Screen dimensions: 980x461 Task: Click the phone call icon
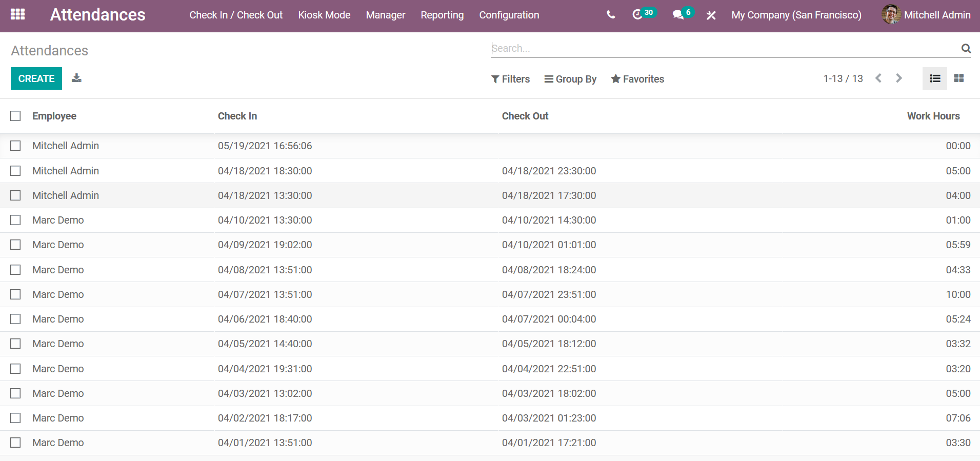(x=610, y=15)
